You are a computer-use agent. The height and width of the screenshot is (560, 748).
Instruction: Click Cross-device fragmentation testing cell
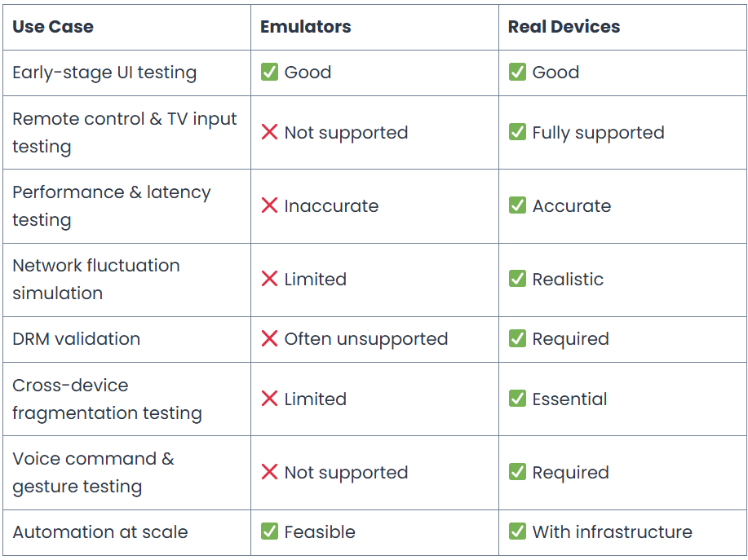(x=127, y=399)
